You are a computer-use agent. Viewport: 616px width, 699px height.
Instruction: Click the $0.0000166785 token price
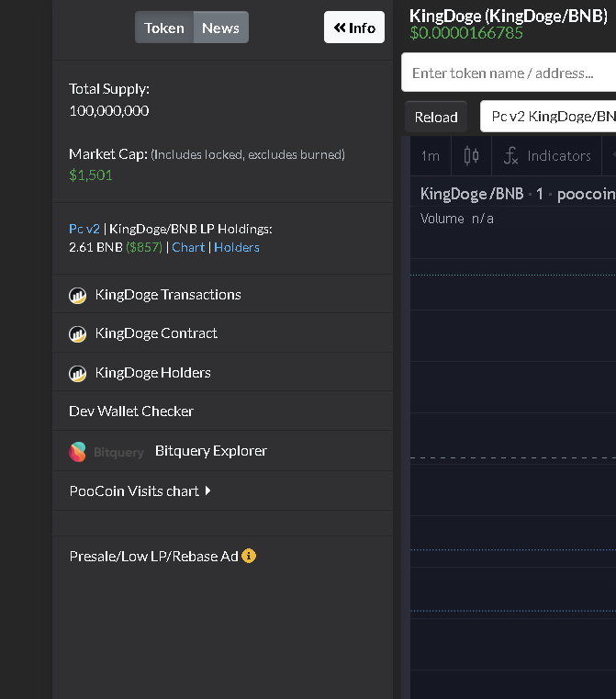(x=466, y=33)
